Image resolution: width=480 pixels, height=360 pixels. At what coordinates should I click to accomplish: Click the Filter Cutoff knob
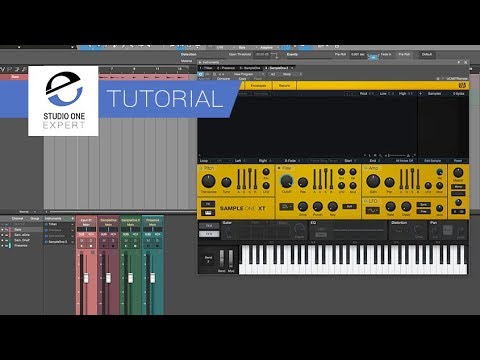tap(286, 181)
